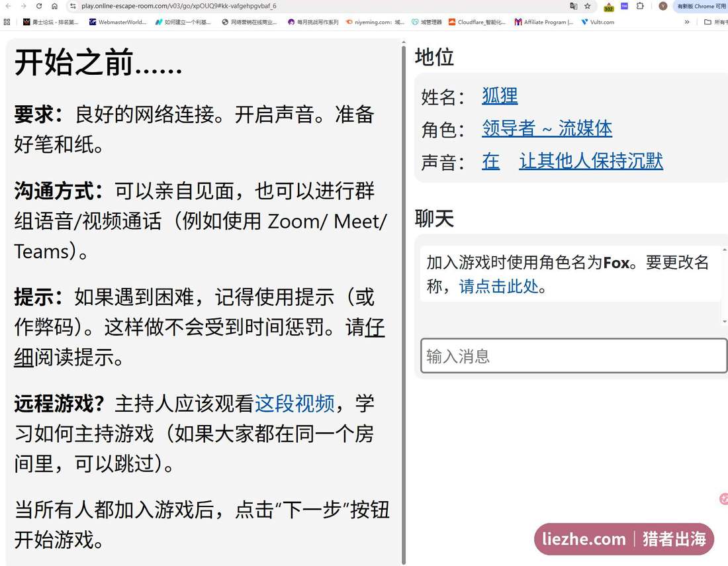Open the 这段视频 video link
This screenshot has height=566, width=728.
(x=295, y=404)
